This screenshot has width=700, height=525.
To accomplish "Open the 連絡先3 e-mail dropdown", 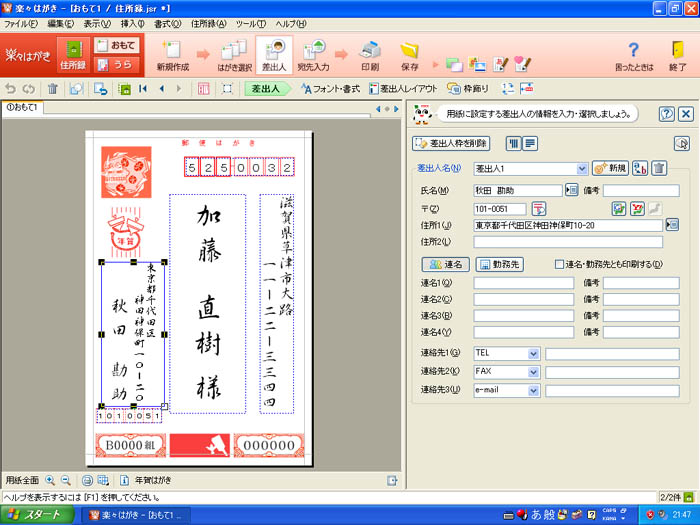I will (x=533, y=390).
